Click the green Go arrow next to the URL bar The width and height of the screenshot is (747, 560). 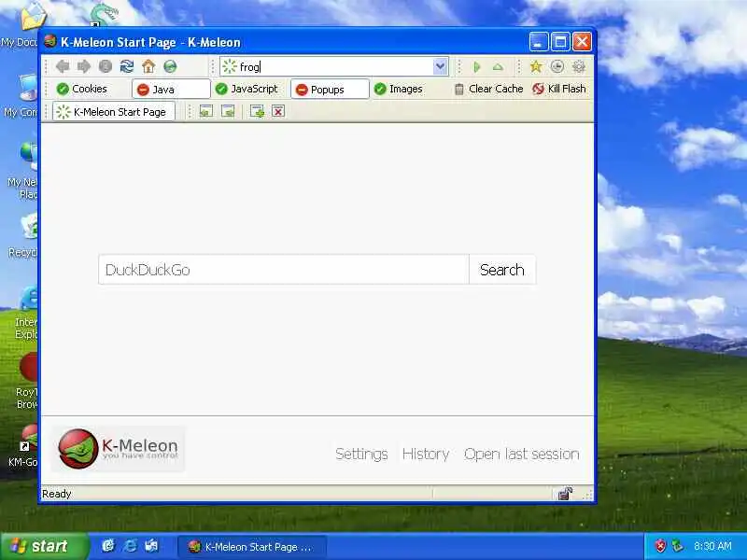tap(476, 67)
